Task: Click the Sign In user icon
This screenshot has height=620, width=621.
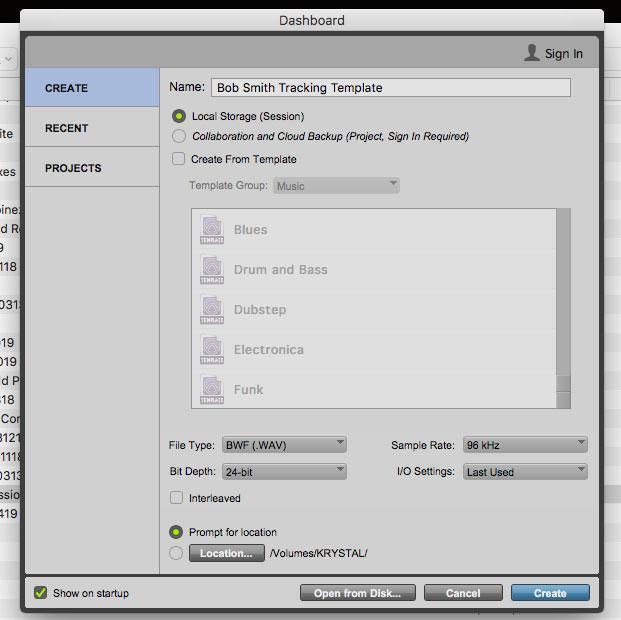Action: click(x=532, y=53)
